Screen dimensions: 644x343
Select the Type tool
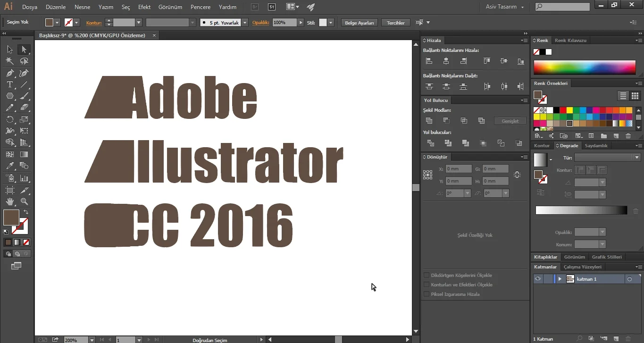9,84
